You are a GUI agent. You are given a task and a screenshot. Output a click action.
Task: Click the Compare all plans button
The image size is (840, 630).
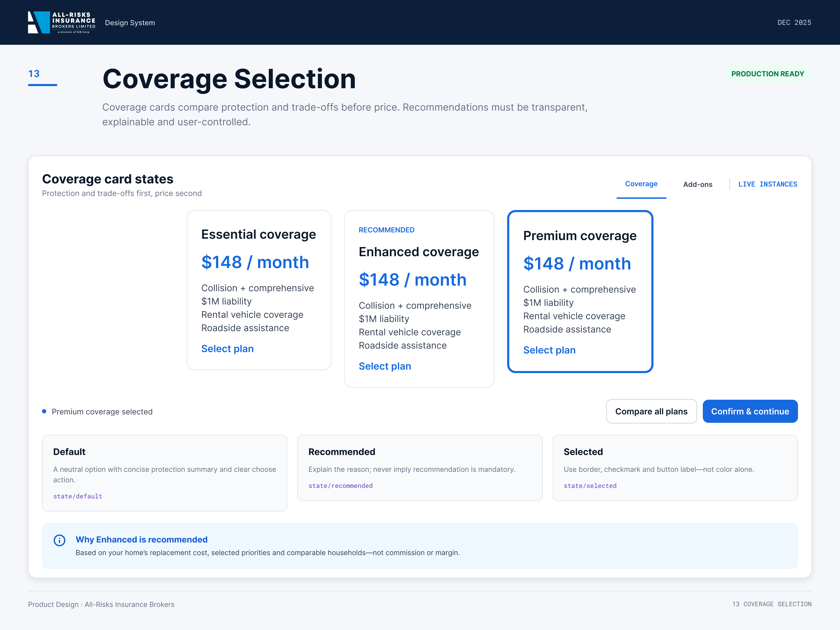(x=651, y=411)
